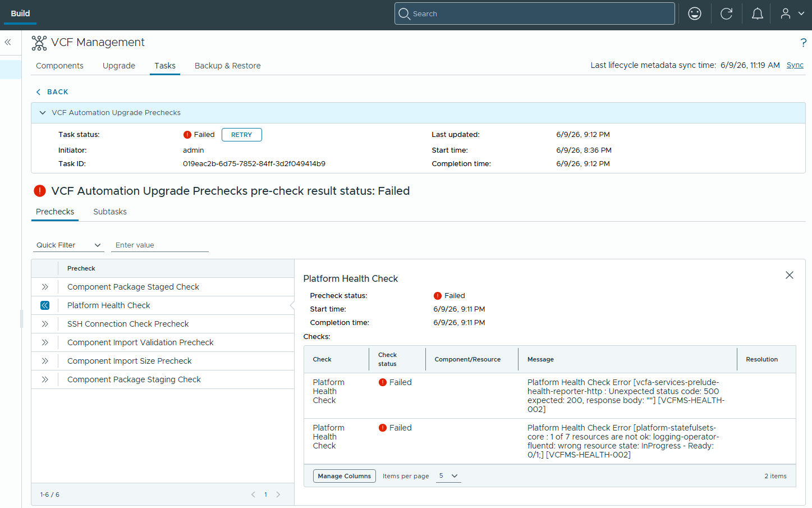Click the Precheck column header
This screenshot has height=508, width=812.
click(81, 268)
